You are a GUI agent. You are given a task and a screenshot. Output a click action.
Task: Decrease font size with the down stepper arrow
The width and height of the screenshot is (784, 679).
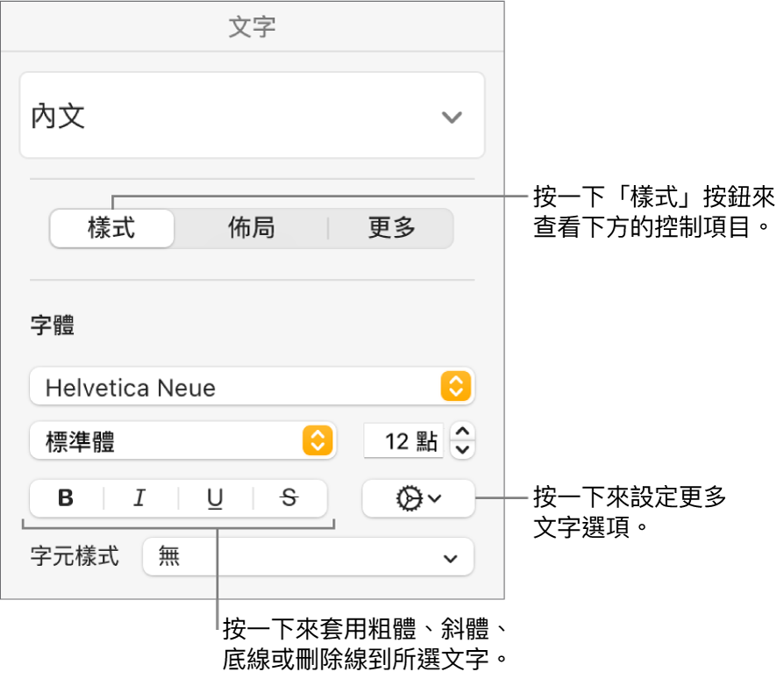462,450
